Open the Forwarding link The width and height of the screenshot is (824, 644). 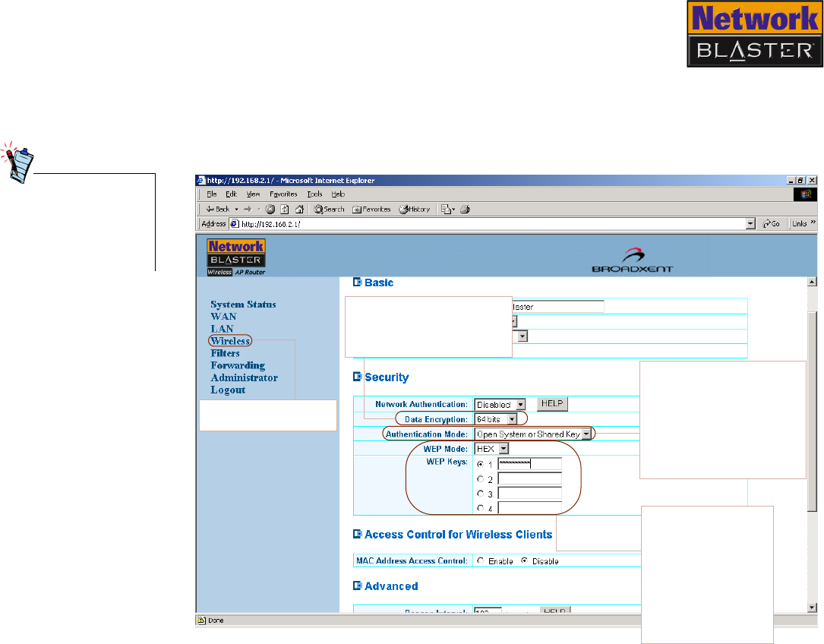238,365
